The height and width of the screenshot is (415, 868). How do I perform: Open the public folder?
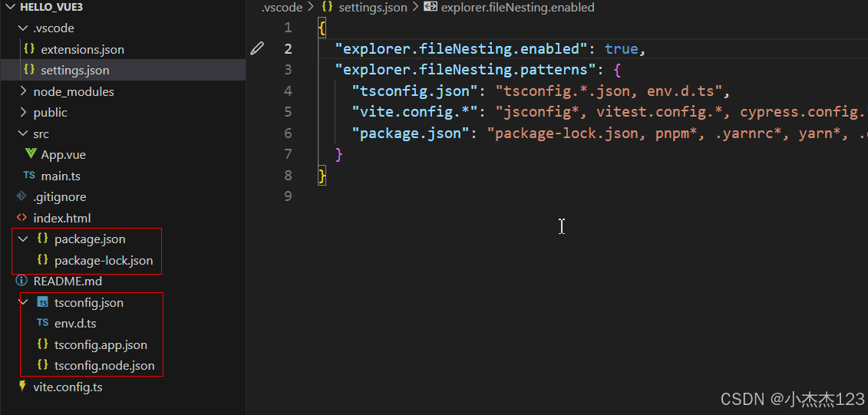pyautogui.click(x=51, y=112)
